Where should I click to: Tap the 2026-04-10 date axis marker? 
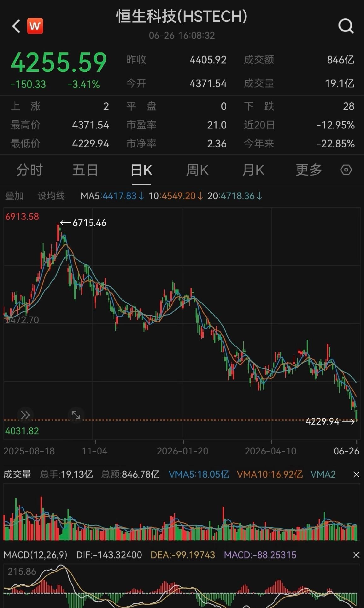(x=271, y=451)
